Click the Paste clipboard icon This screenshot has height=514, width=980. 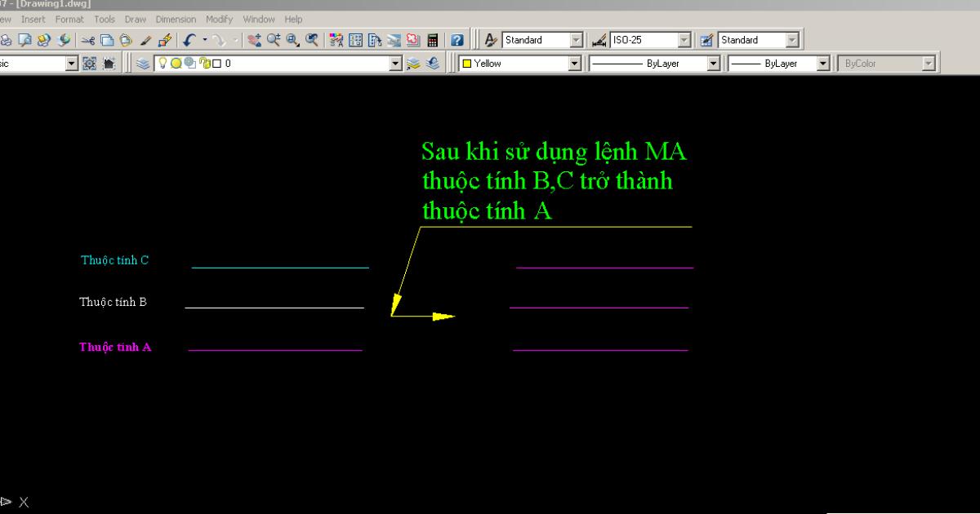pos(126,39)
